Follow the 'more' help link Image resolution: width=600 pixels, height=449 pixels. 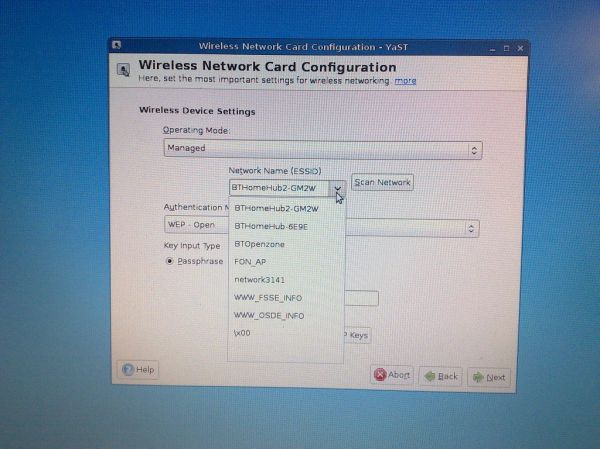[405, 81]
